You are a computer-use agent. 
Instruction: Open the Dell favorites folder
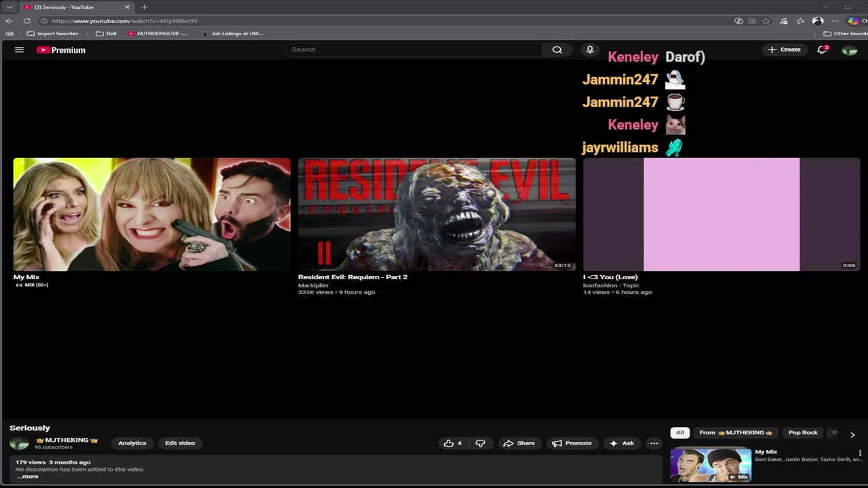106,33
